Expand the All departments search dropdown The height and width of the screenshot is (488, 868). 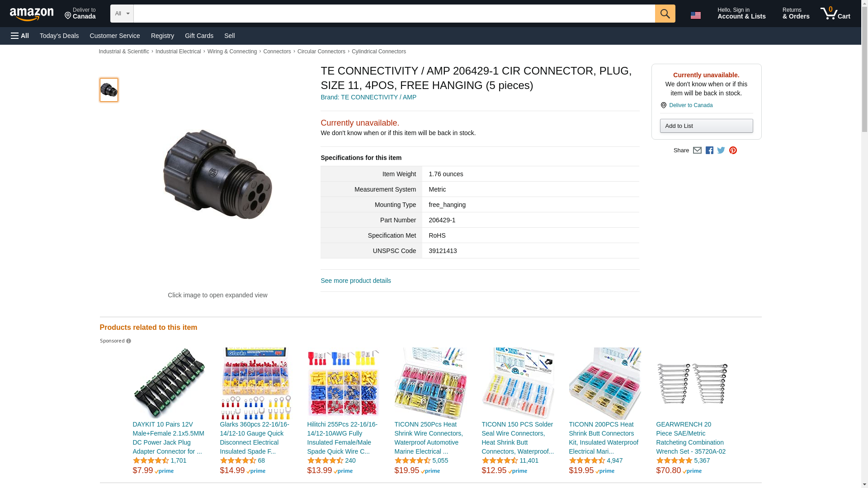(122, 14)
